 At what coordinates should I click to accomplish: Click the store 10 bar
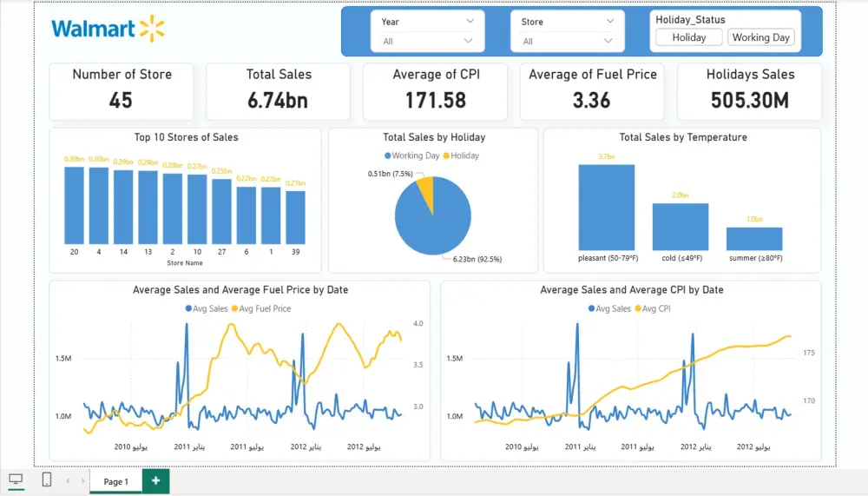(x=197, y=209)
